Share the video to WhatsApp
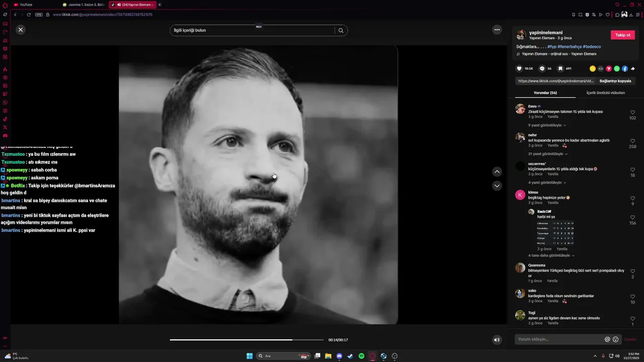This screenshot has width=644, height=362. [617, 68]
